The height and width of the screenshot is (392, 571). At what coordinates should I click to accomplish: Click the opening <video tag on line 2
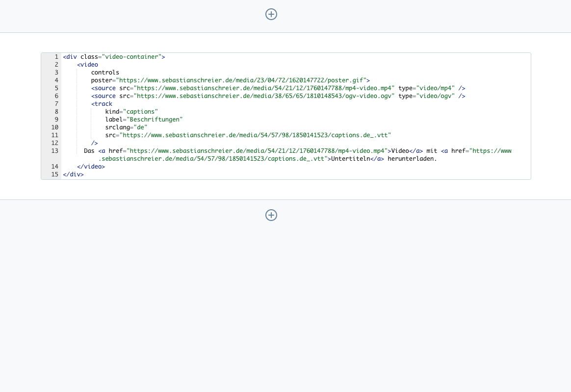tap(88, 65)
